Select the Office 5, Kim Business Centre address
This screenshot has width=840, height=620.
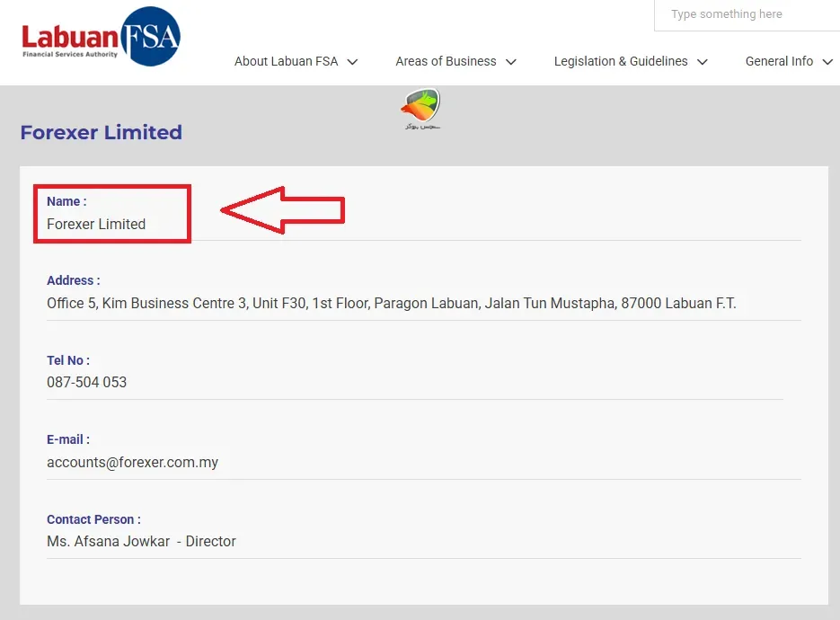tap(391, 304)
